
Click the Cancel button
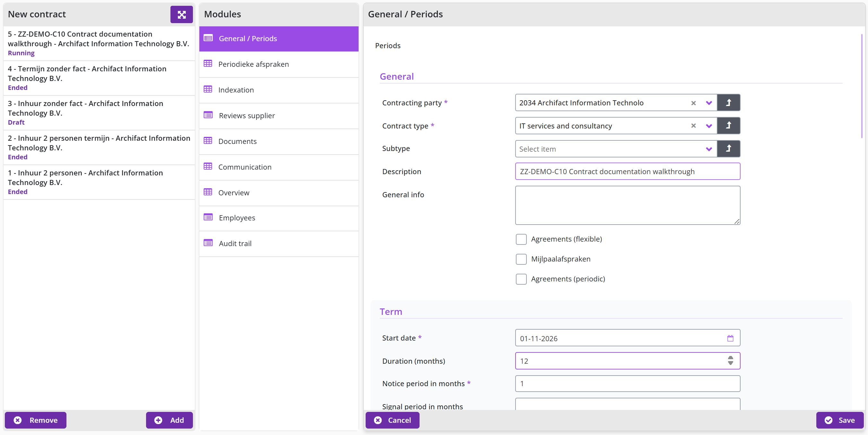(x=393, y=420)
